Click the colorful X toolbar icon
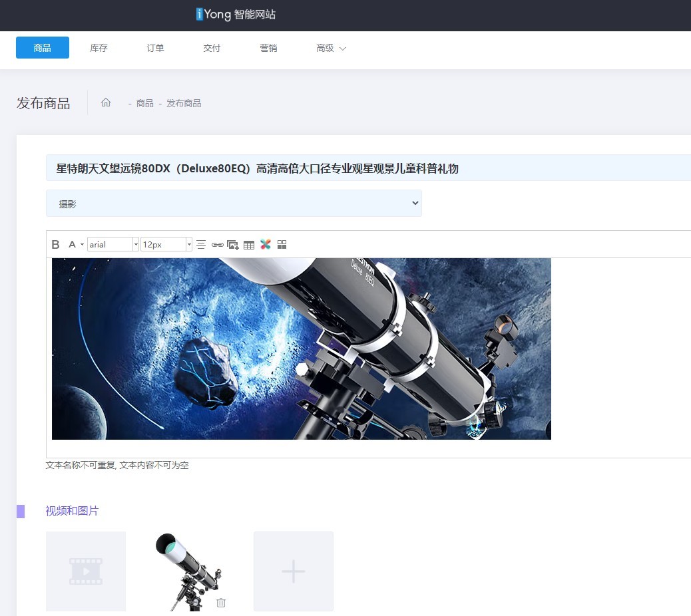 [266, 244]
